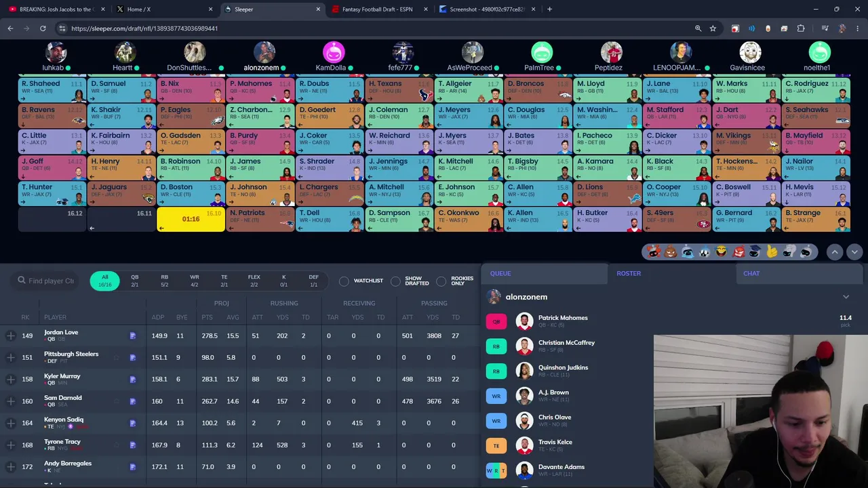The width and height of the screenshot is (868, 488).
Task: Send the angry red robot reaction
Action: coord(738,251)
